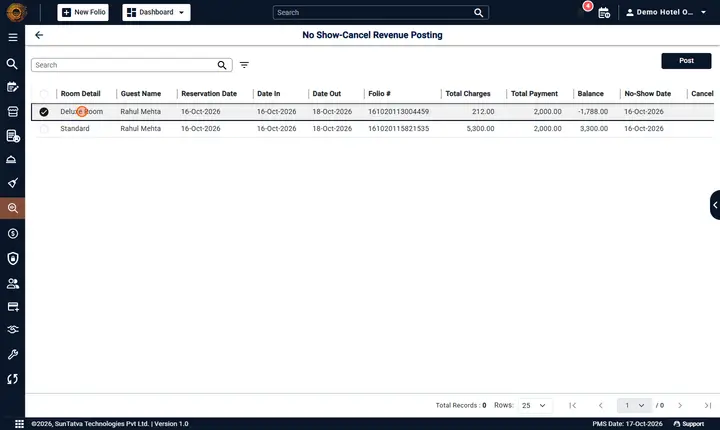Open the report list icon in sidebar
This screenshot has height=430, width=720.
tap(13, 136)
